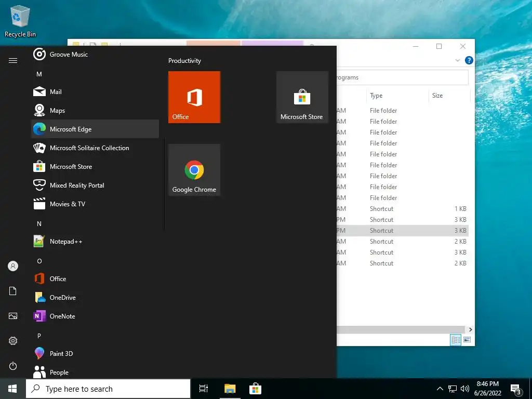Click the Power button in Start
Viewport: 532px width, 399px height.
coord(13,366)
